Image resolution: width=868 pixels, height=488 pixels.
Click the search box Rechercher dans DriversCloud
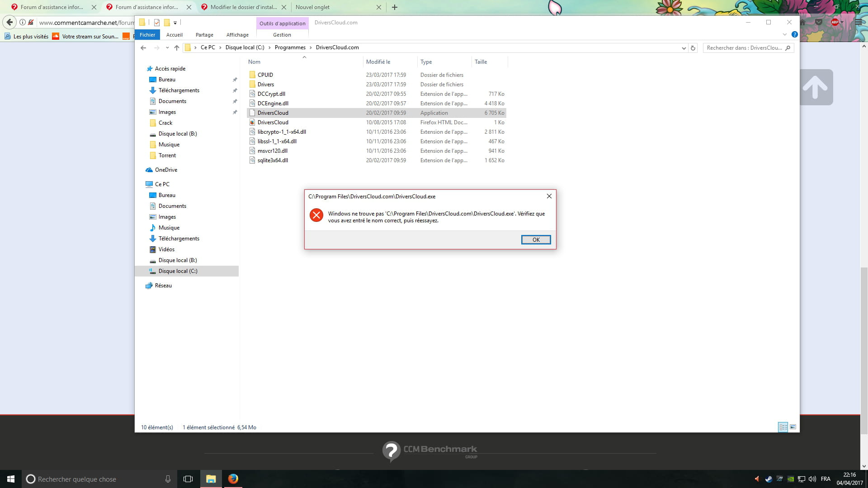point(748,48)
